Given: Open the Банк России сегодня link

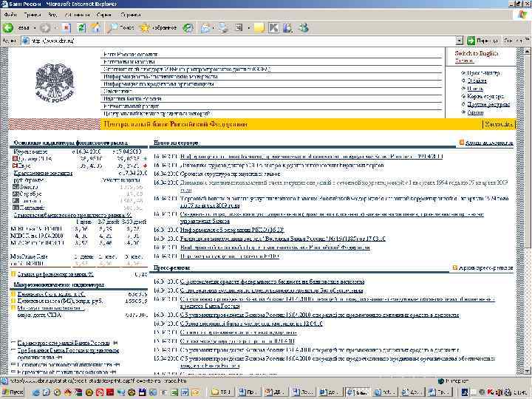Looking at the screenshot, I should point(131,54).
